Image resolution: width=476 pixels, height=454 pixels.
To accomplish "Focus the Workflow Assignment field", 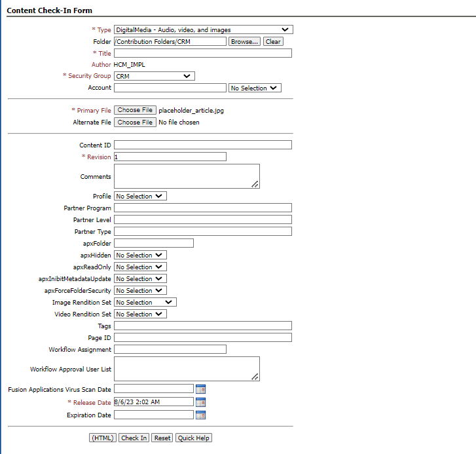I will (170, 349).
